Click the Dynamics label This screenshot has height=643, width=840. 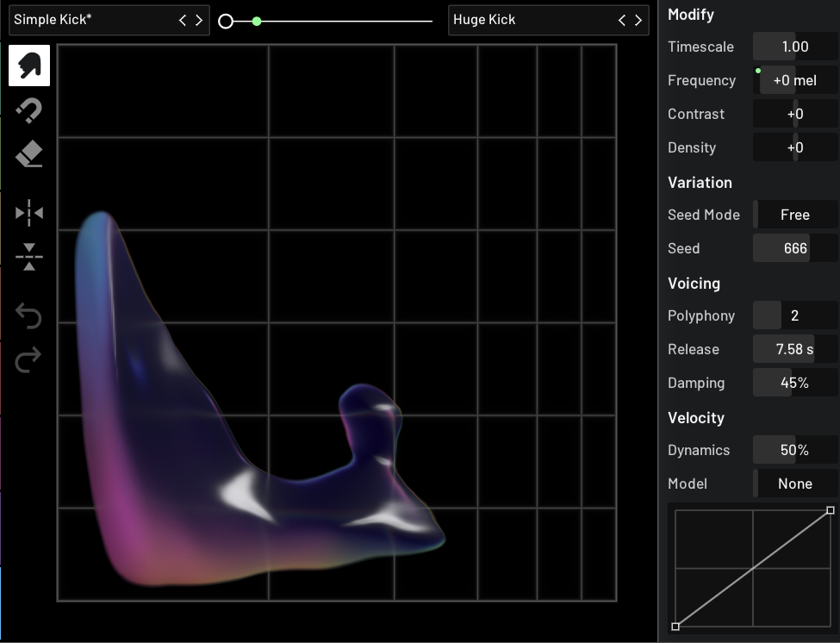pyautogui.click(x=699, y=451)
